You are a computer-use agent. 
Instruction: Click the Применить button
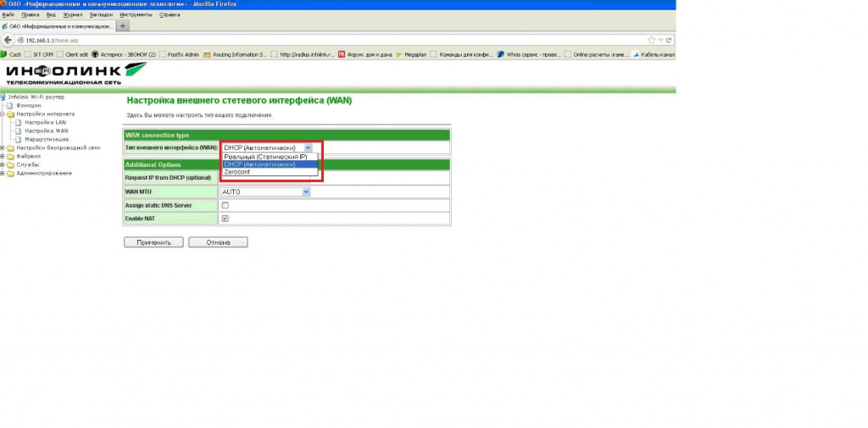[154, 242]
